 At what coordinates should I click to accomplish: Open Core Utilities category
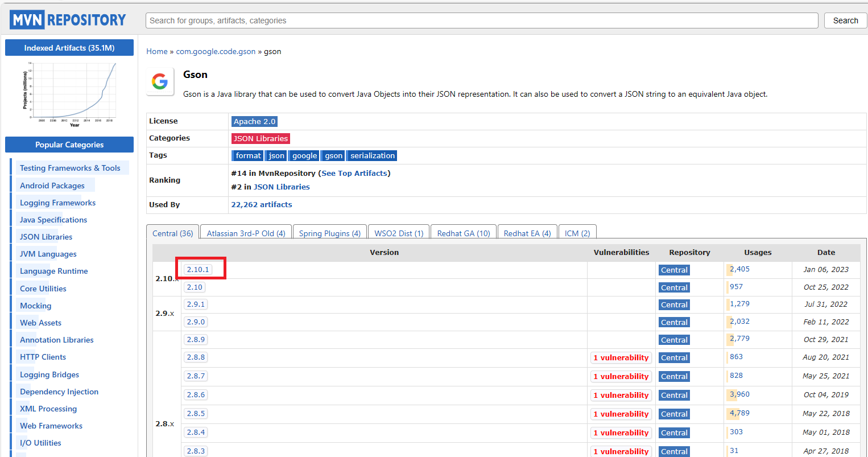(43, 289)
